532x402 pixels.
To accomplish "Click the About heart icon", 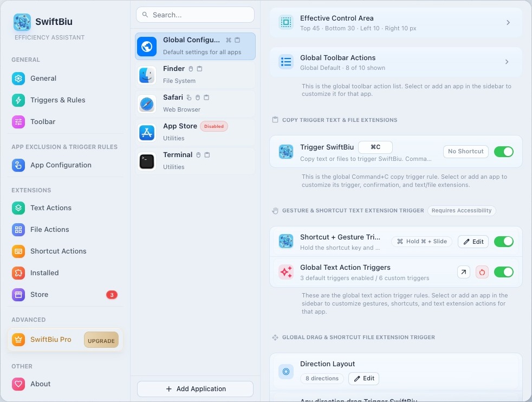I will click(18, 384).
